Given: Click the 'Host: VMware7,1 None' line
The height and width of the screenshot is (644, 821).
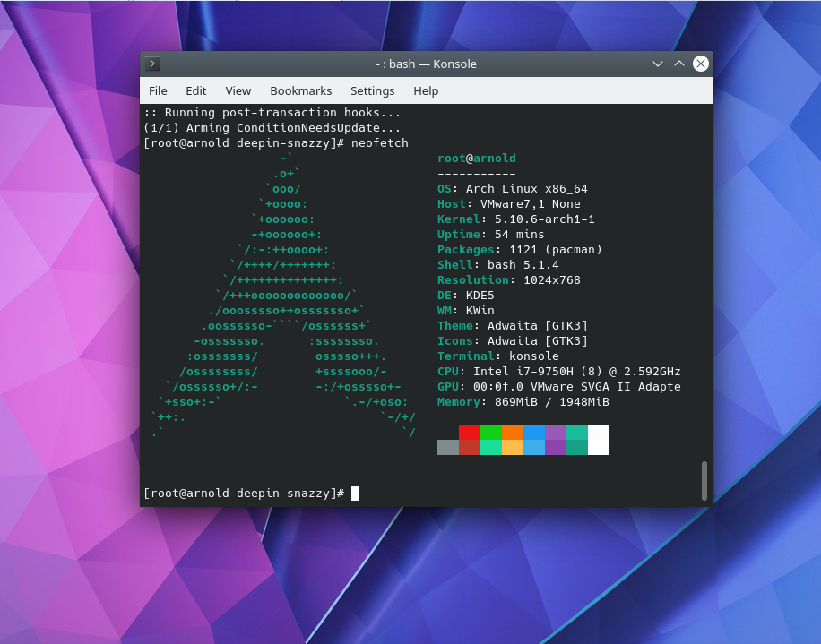Looking at the screenshot, I should pyautogui.click(x=509, y=203).
